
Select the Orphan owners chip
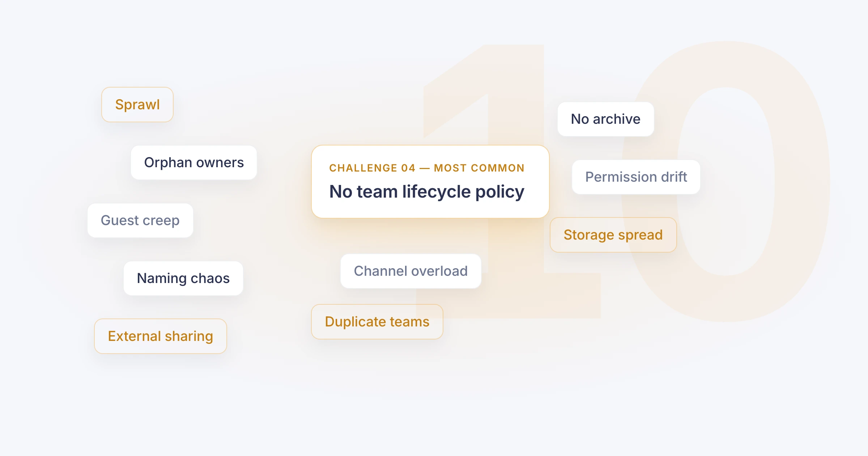[x=194, y=162]
